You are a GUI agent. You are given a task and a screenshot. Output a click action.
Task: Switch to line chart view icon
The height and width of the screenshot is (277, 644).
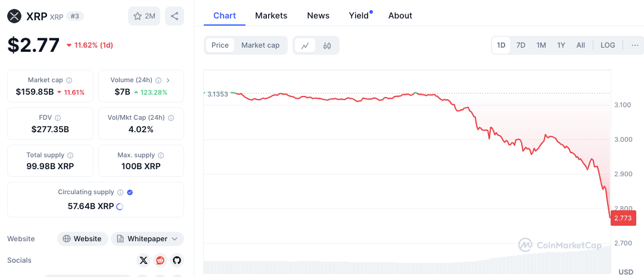tap(305, 45)
